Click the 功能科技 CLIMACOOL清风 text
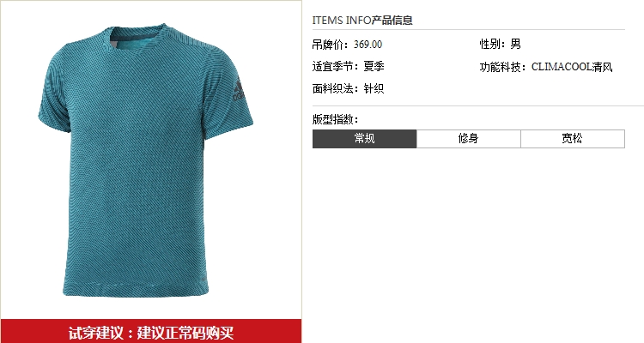This screenshot has width=644, height=343. tap(546, 67)
